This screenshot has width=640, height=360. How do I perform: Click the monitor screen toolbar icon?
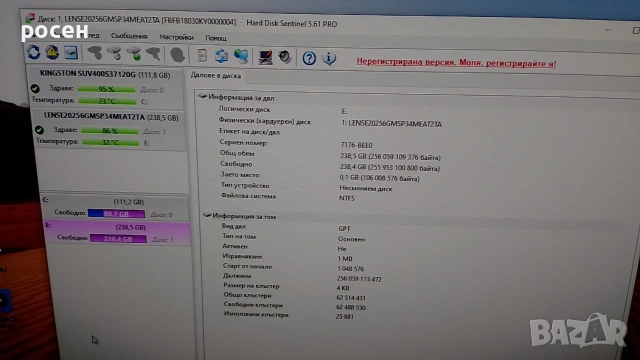[x=265, y=57]
